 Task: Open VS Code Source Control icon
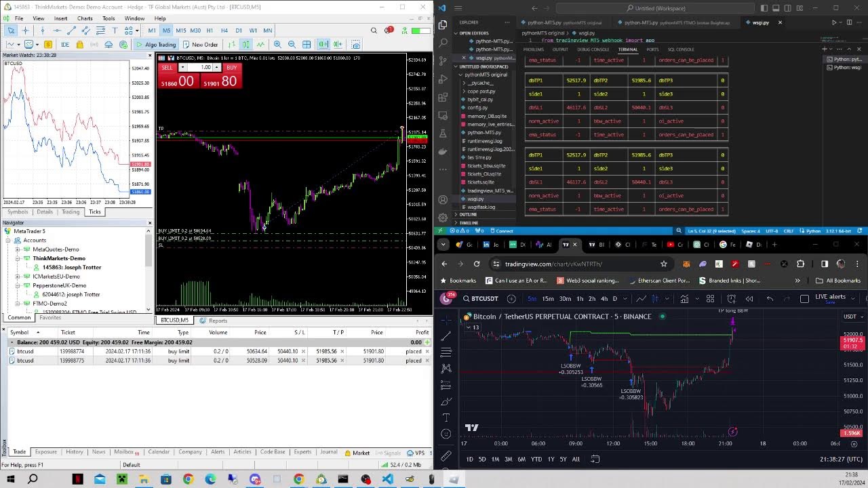(x=443, y=61)
